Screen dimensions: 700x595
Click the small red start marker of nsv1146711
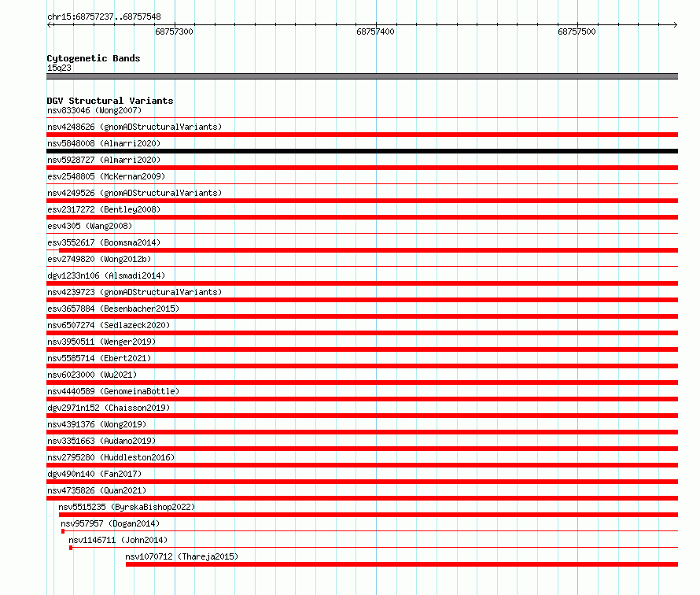point(71,548)
